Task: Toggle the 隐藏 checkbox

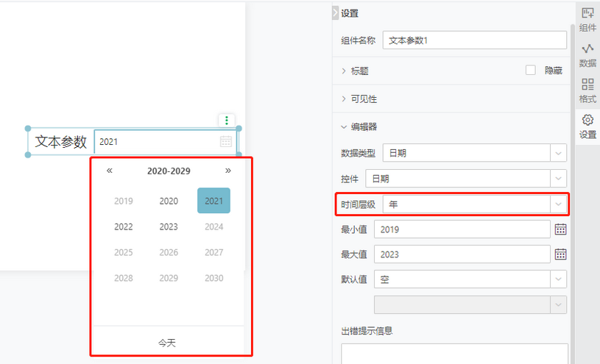Action: (530, 70)
